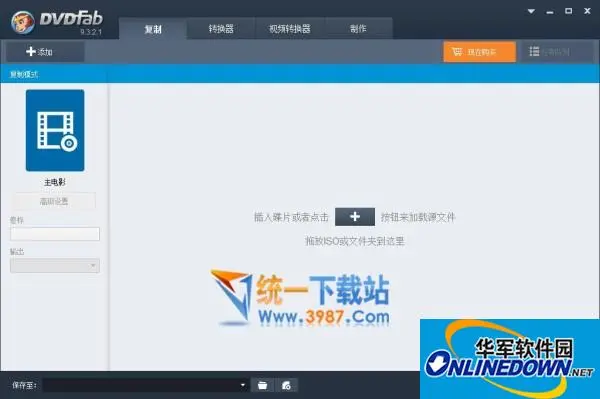
Task: Switch to the 转换器 tab
Action: [x=221, y=29]
